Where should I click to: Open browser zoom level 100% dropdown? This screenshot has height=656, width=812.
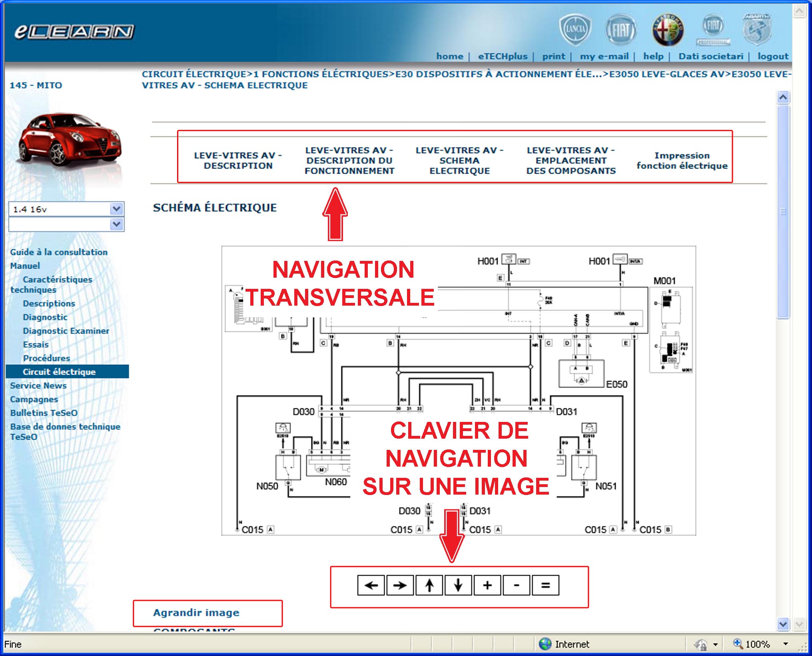tap(785, 644)
